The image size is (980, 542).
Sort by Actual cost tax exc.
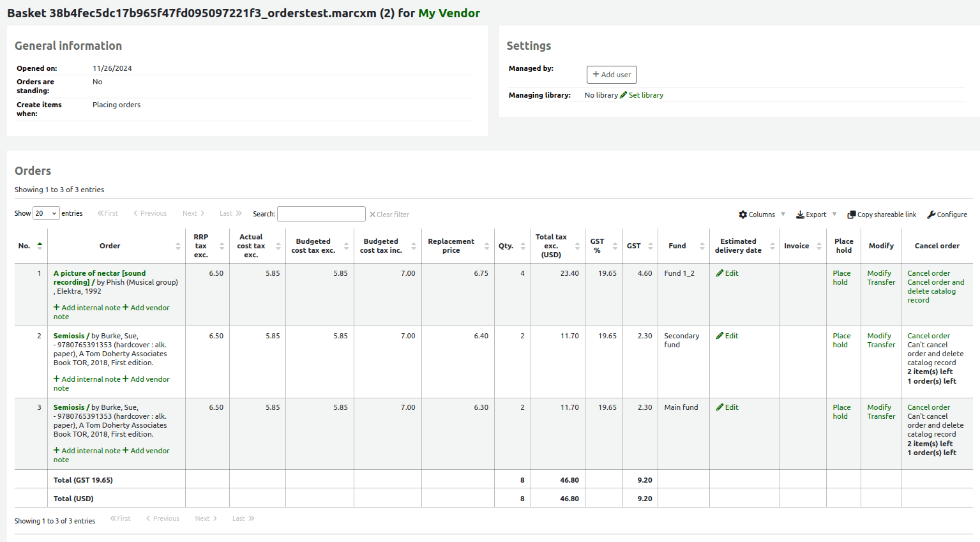pyautogui.click(x=257, y=246)
